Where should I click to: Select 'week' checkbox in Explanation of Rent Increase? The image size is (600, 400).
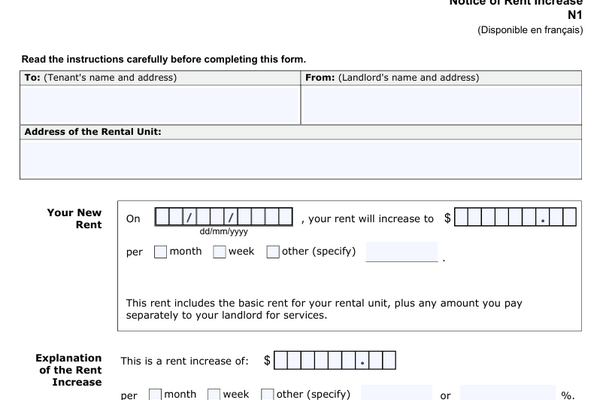click(x=214, y=394)
